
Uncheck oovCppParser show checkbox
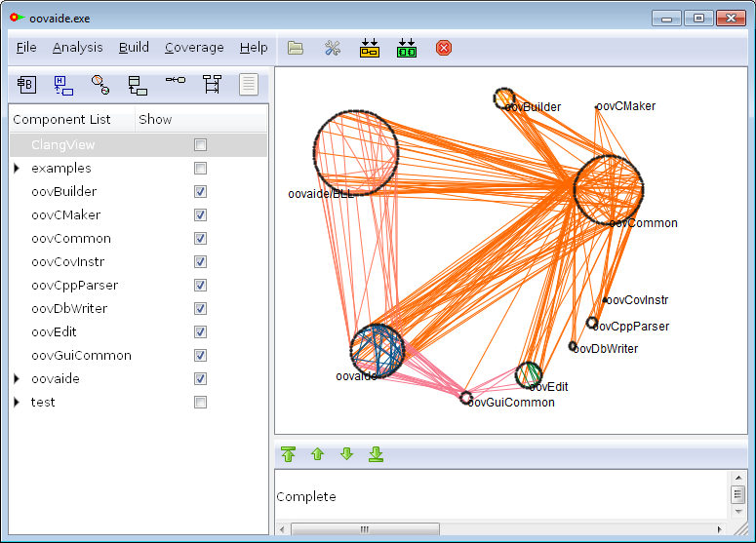[200, 286]
